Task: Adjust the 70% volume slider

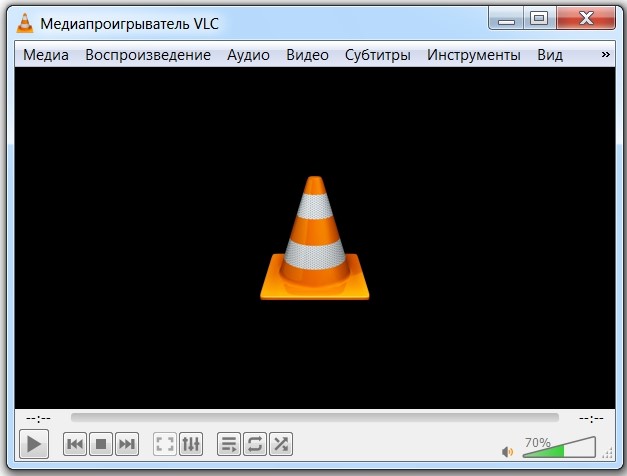Action: [559, 447]
